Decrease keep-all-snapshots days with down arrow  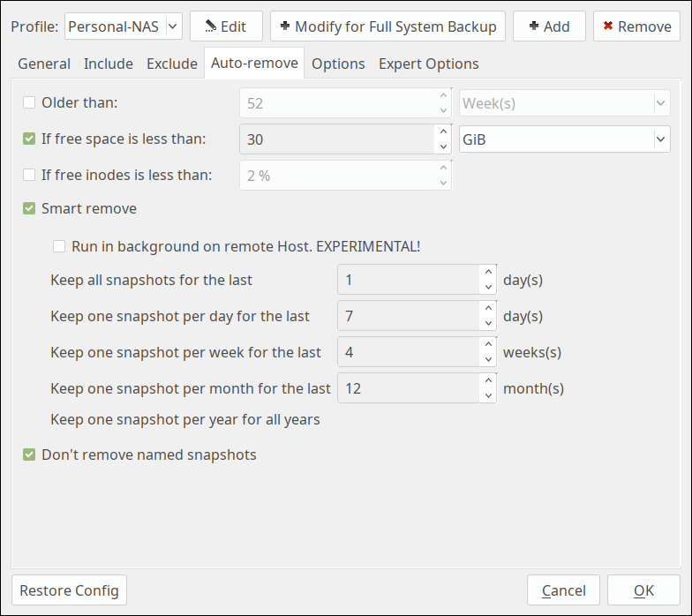488,287
